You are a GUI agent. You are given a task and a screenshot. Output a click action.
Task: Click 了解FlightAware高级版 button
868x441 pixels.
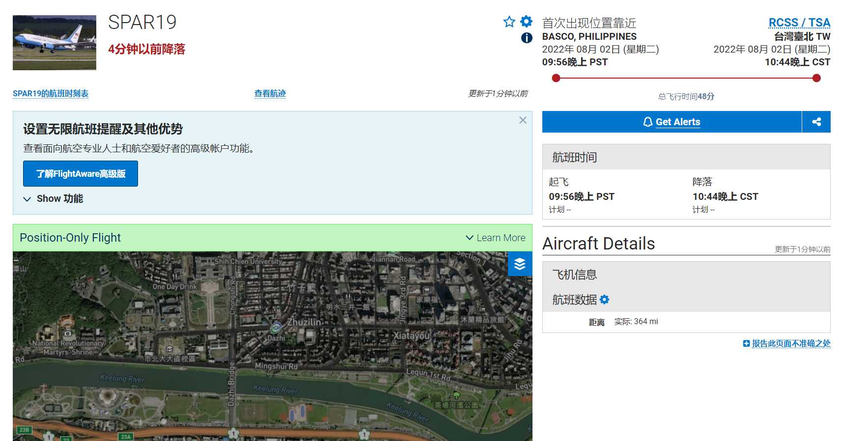pyautogui.click(x=81, y=174)
